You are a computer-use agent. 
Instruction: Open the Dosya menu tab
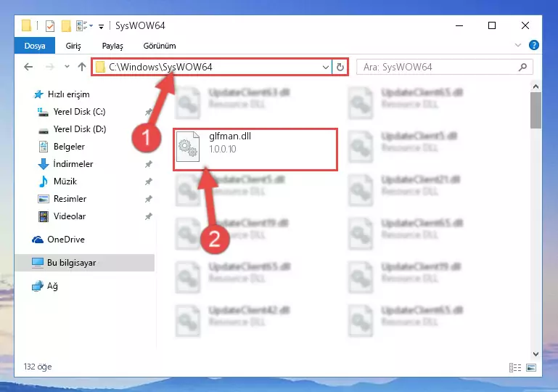tap(35, 46)
